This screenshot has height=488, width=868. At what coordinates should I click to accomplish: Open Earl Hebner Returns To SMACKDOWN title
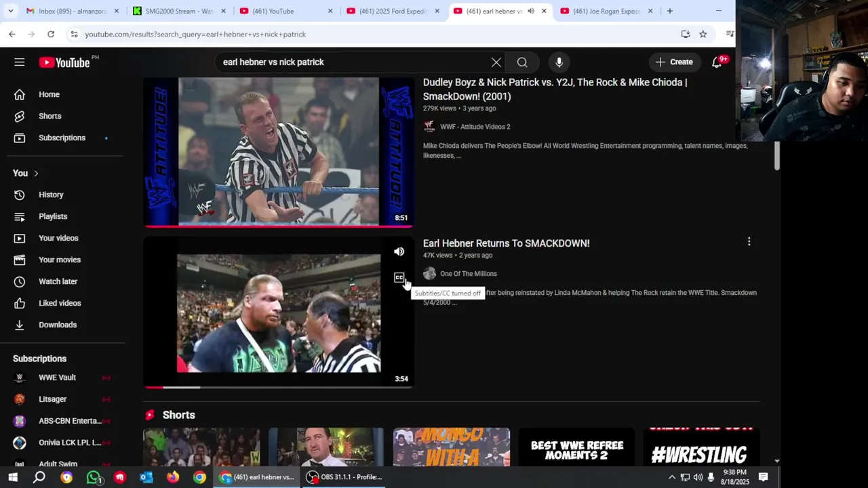[x=506, y=243]
